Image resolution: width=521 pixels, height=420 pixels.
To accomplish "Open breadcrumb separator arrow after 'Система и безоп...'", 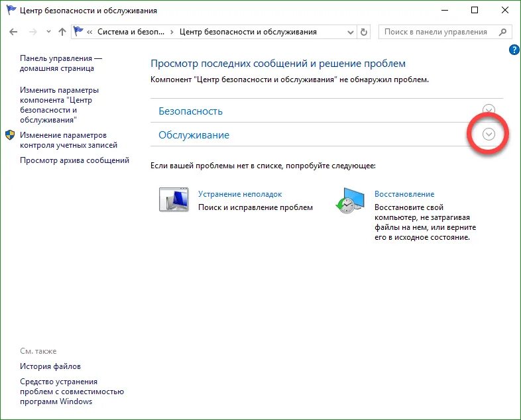I will tap(172, 32).
